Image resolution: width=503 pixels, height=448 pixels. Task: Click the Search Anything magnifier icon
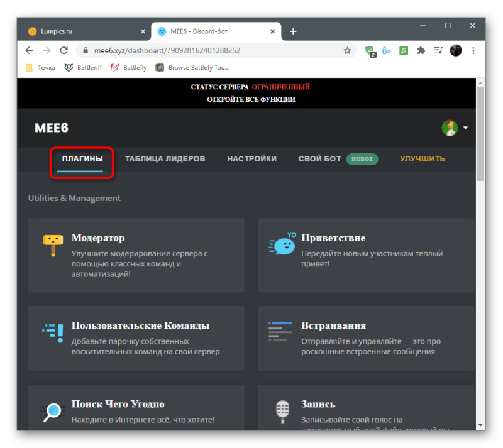coord(52,412)
